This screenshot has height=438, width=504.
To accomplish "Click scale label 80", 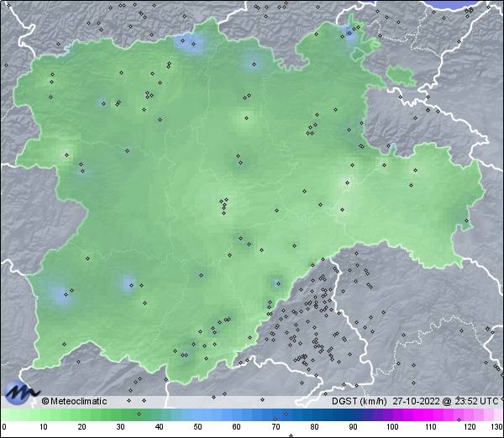I will 314,427.
